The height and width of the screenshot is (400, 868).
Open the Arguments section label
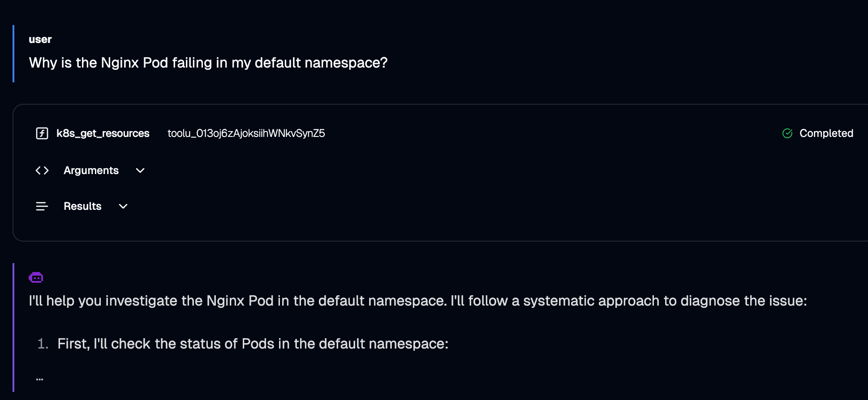click(x=91, y=170)
